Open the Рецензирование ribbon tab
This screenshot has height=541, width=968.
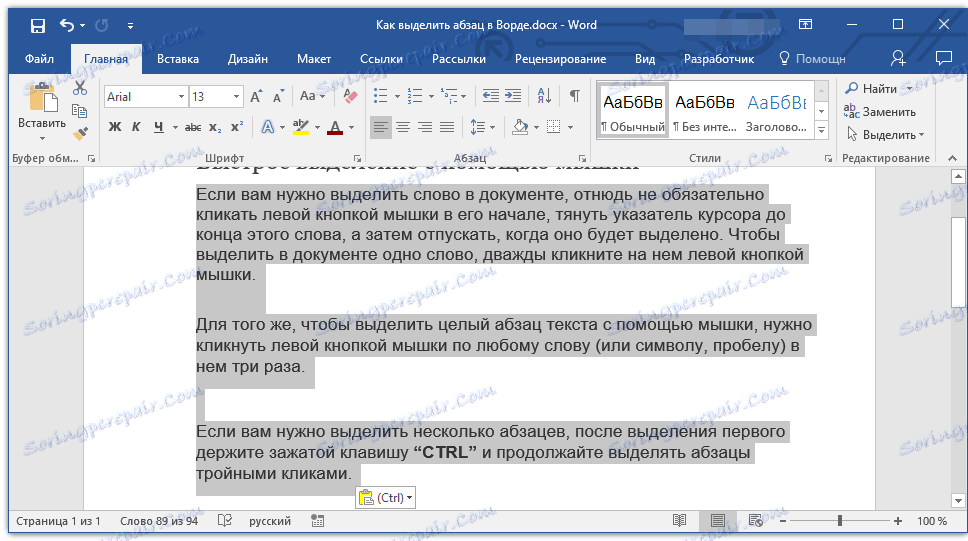click(560, 59)
